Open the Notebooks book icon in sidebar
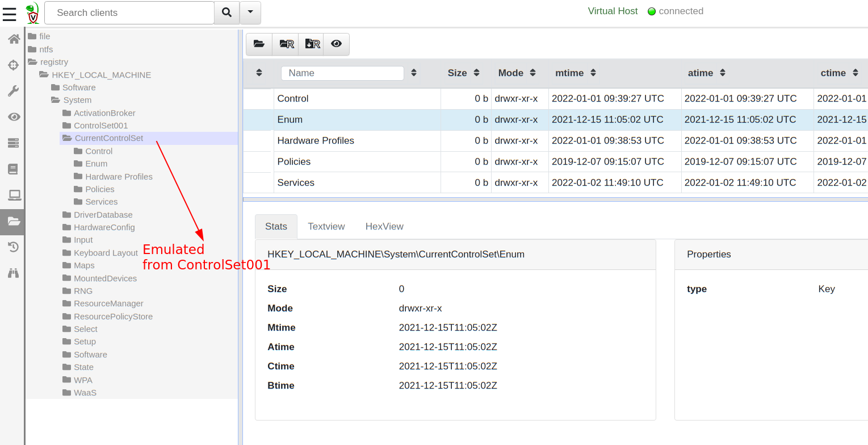 [12, 169]
